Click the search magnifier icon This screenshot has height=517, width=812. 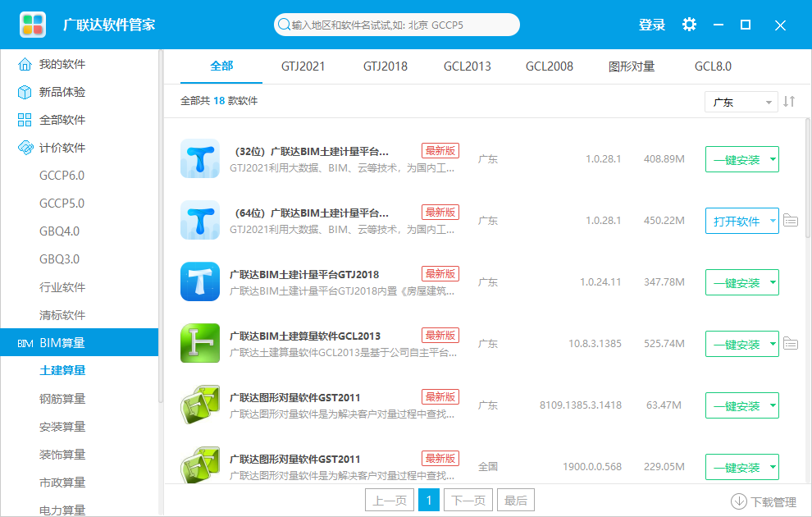284,25
